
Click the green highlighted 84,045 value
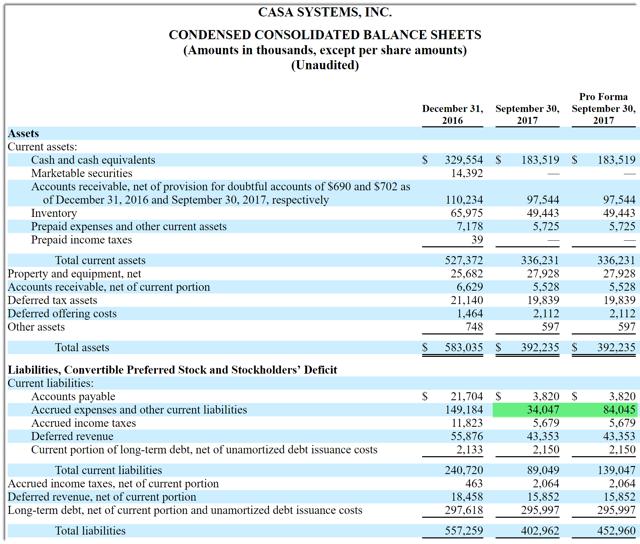619,410
